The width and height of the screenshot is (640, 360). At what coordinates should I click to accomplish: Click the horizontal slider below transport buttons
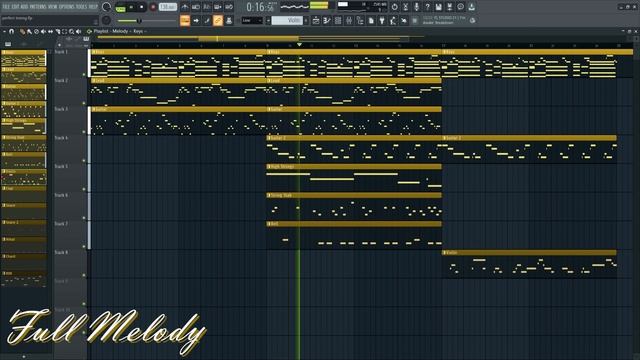(147, 21)
